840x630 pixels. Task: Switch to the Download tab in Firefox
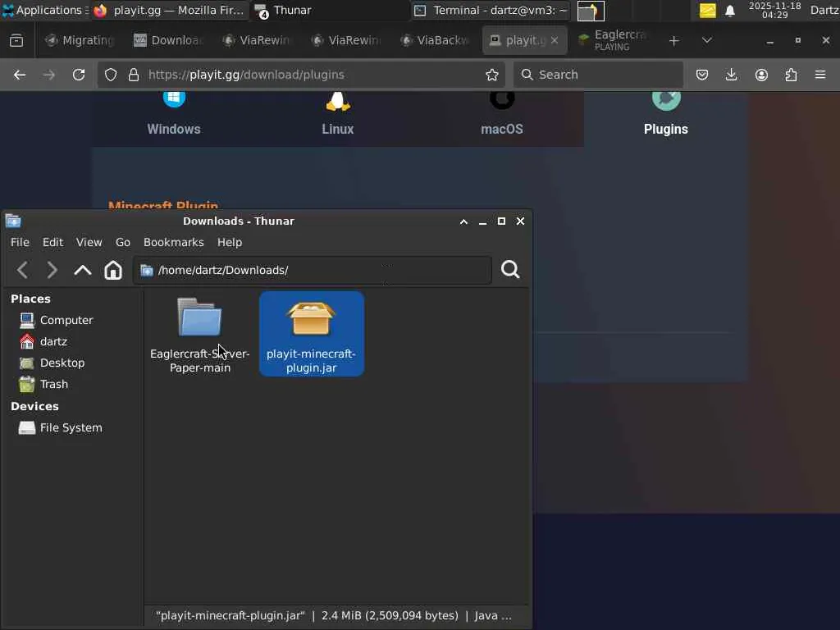pyautogui.click(x=169, y=40)
